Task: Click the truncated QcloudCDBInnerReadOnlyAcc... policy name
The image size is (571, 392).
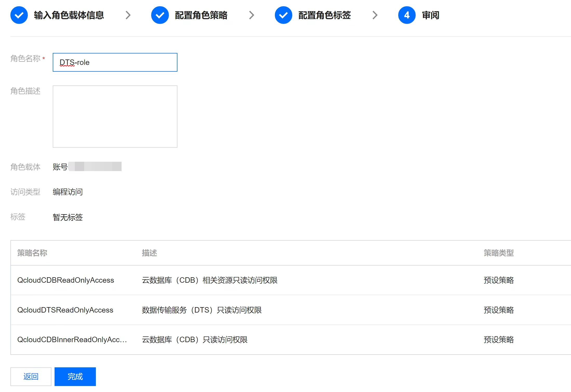Action: [x=72, y=340]
